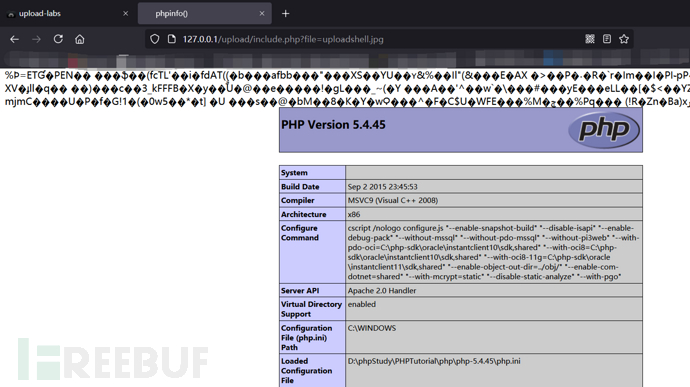
Task: Click the Apache 2.0 Handler value
Action: (x=382, y=291)
